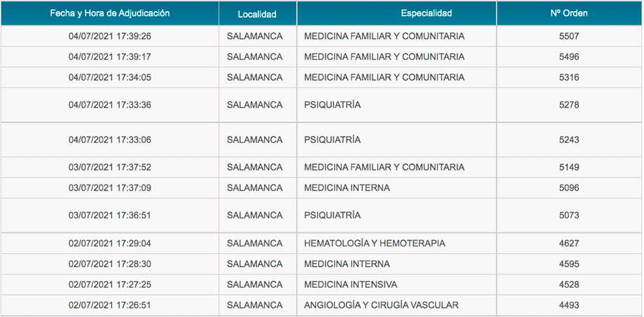Sort by Fecha y Hora de Adjudicación header

pyautogui.click(x=110, y=13)
